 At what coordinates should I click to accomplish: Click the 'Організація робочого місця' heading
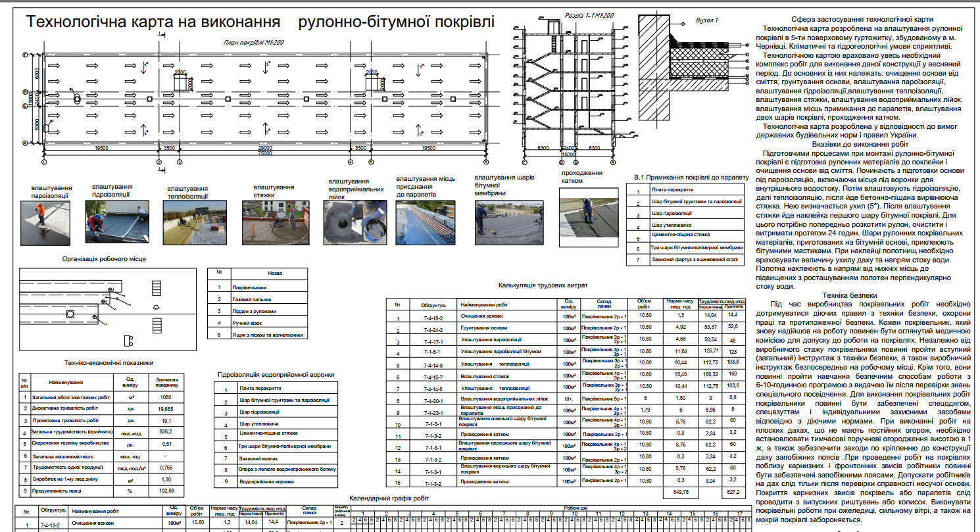click(x=104, y=259)
